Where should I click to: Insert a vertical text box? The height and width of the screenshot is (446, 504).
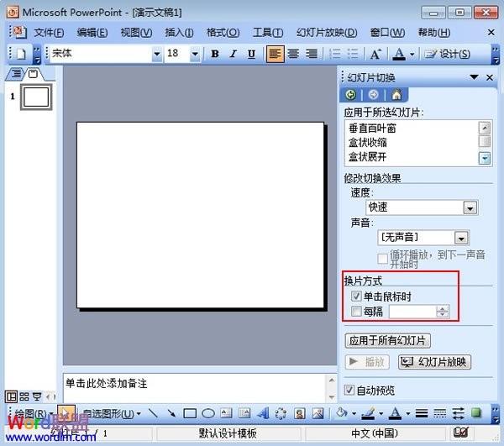[x=244, y=413]
